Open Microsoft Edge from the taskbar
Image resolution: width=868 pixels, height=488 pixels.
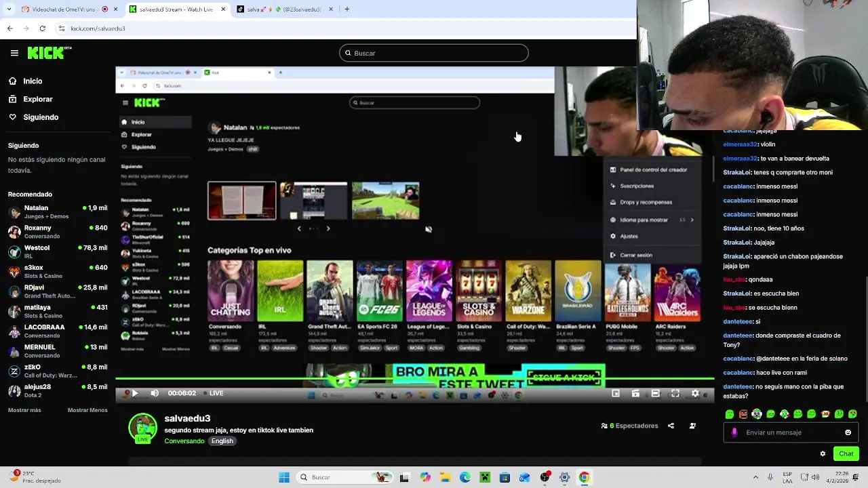point(465,477)
